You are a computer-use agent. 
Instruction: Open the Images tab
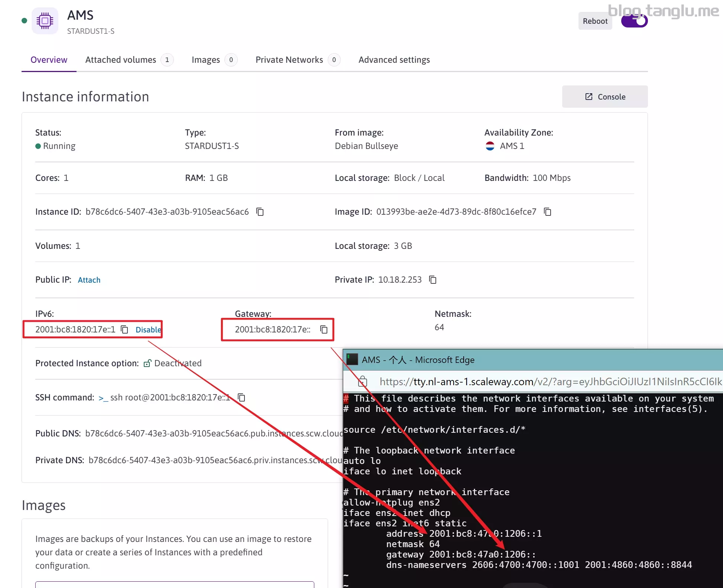coord(206,60)
